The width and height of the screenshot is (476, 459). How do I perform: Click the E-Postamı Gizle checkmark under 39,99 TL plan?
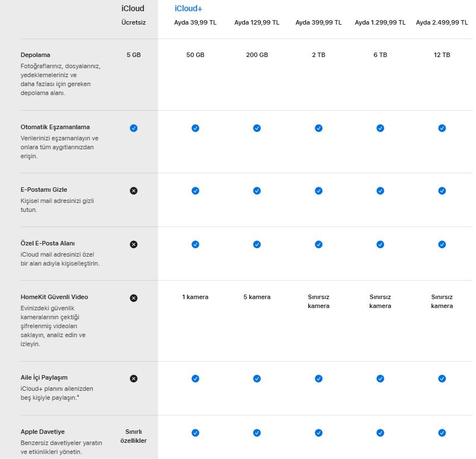(195, 191)
